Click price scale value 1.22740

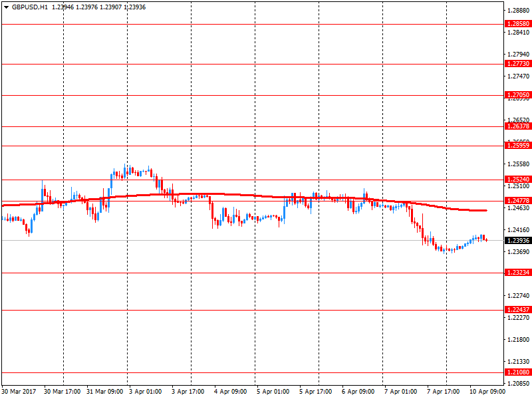(518, 296)
